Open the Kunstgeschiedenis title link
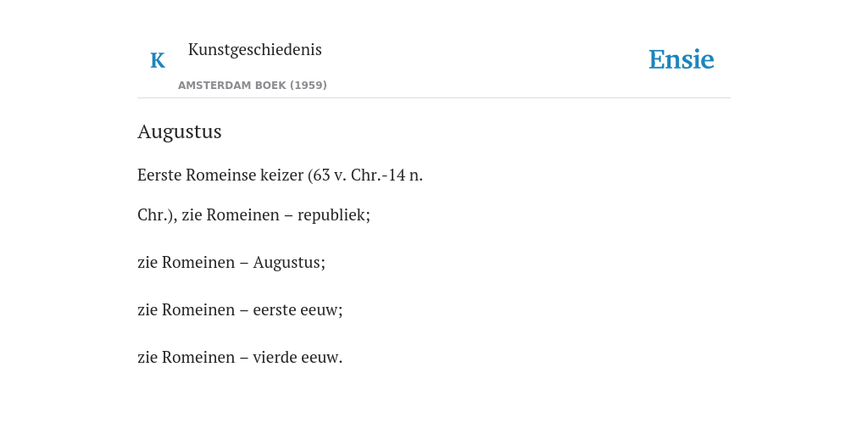Image resolution: width=868 pixels, height=434 pixels. (x=254, y=50)
